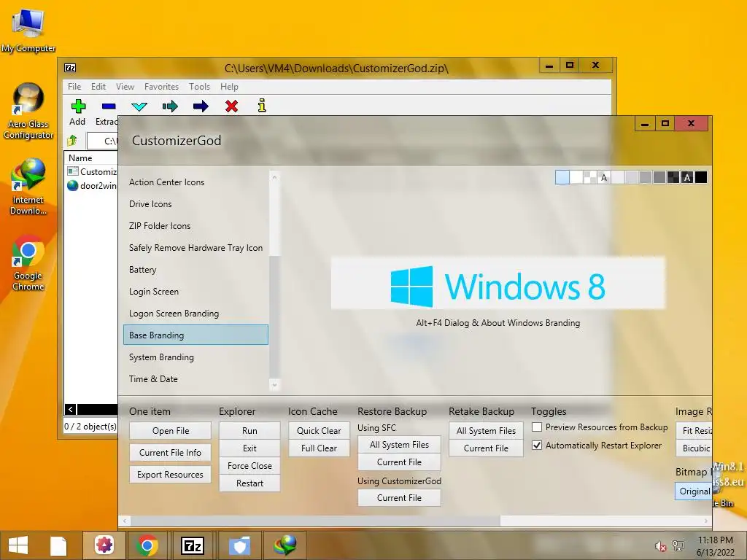747x560 pixels.
Task: Click the Force Close button
Action: pyautogui.click(x=249, y=466)
